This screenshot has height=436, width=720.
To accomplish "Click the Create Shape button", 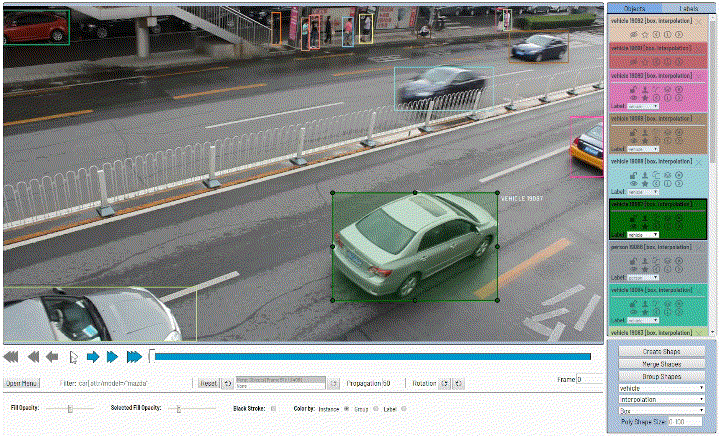I will [661, 352].
